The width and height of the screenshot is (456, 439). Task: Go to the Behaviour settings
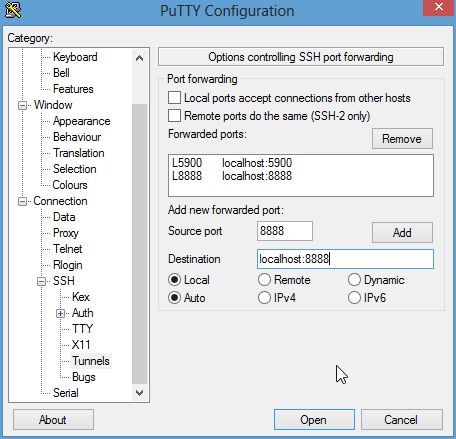point(77,137)
